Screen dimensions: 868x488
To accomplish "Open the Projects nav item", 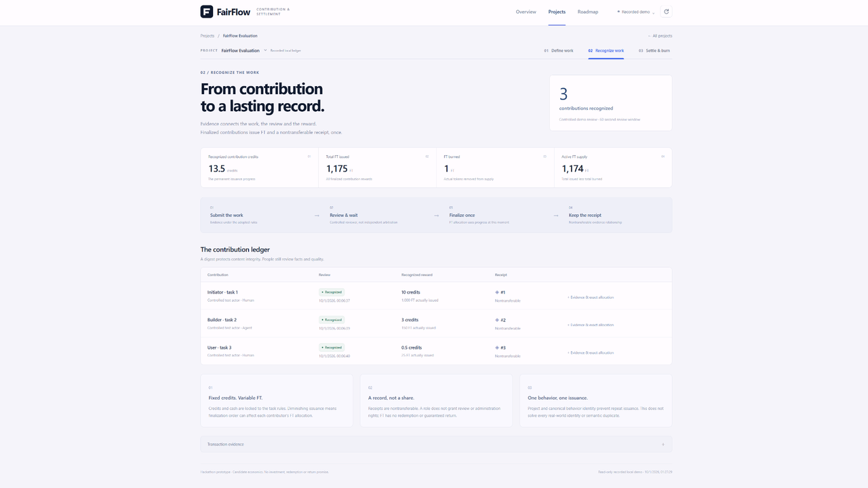I will pyautogui.click(x=557, y=12).
